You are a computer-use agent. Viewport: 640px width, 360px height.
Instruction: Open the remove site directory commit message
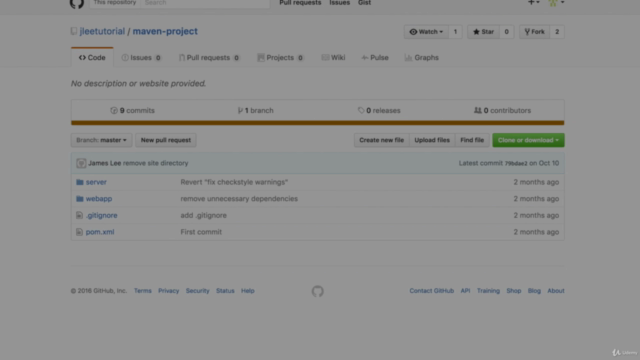pos(156,163)
